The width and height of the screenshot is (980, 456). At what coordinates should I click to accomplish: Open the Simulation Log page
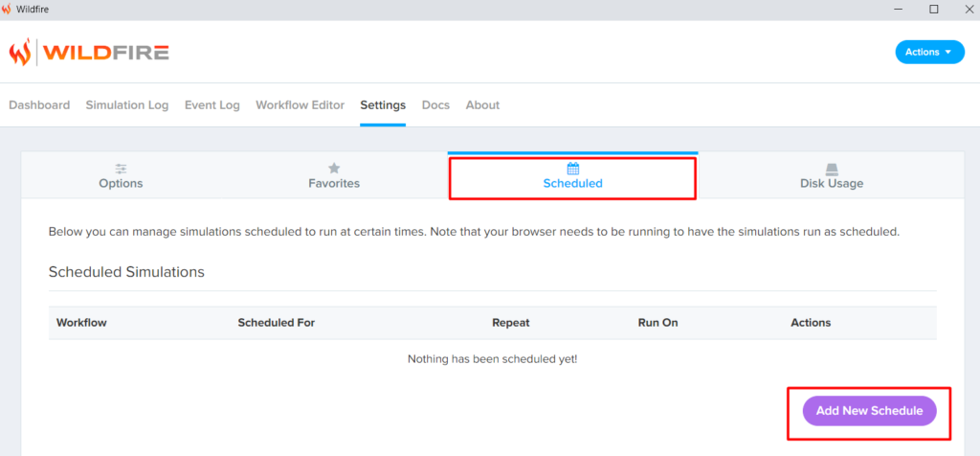126,105
